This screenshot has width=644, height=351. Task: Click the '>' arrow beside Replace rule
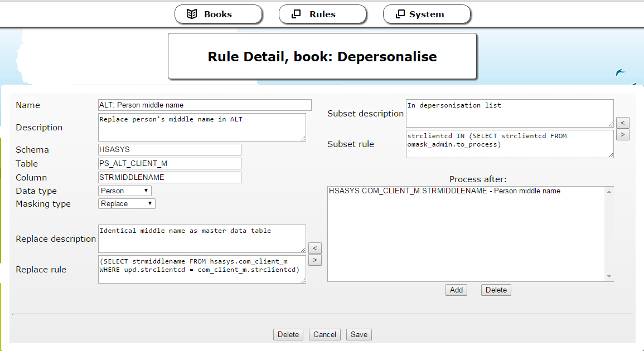[314, 260]
